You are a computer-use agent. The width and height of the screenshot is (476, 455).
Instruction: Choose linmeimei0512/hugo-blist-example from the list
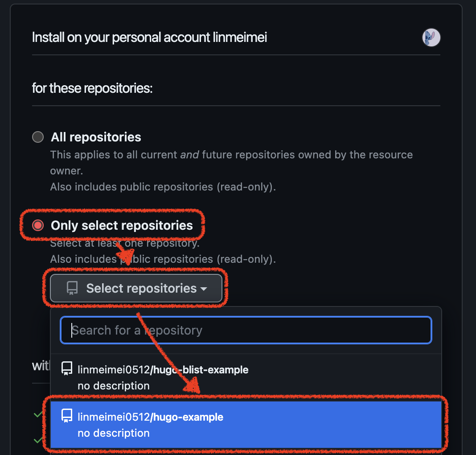246,377
